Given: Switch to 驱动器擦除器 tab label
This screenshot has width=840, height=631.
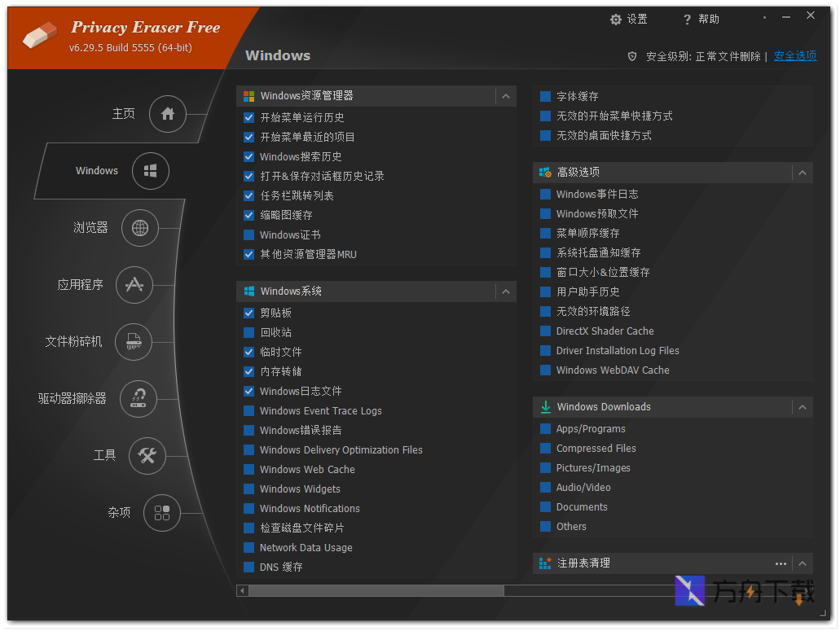Looking at the screenshot, I should (72, 399).
